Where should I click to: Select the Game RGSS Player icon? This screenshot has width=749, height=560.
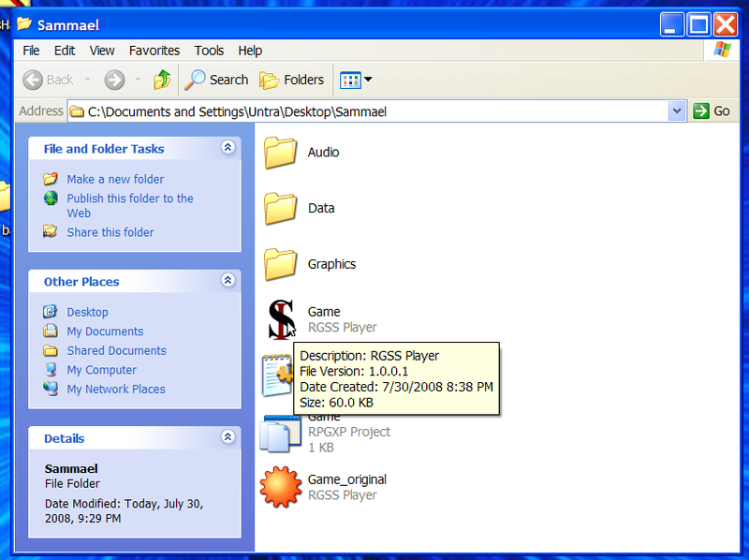281,319
